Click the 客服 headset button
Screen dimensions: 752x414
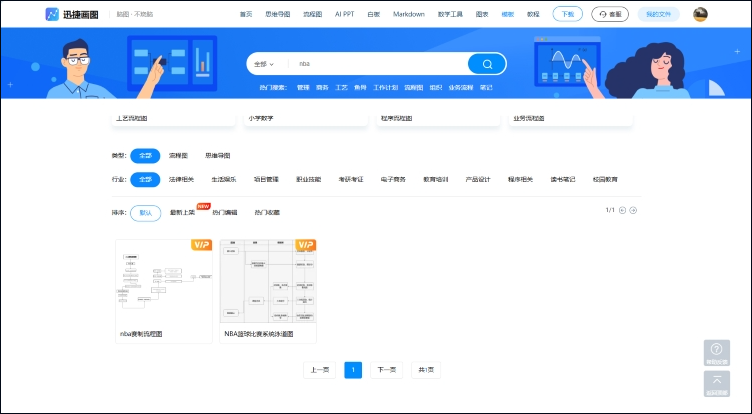(609, 14)
